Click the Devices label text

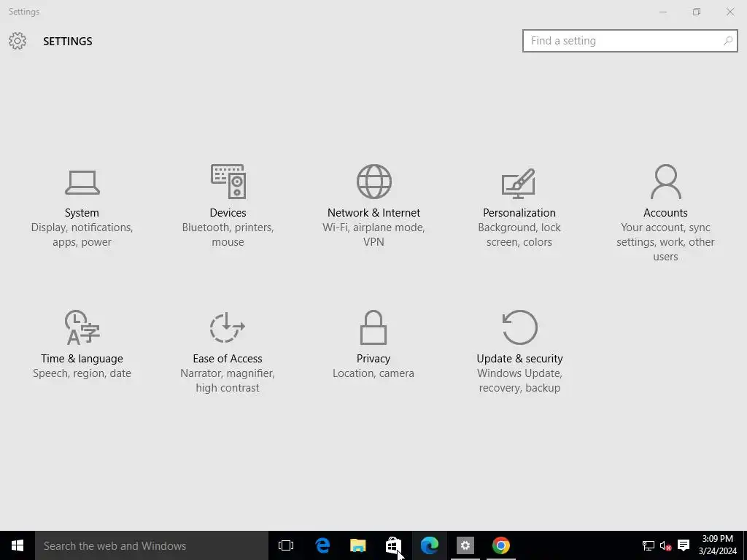228,213
